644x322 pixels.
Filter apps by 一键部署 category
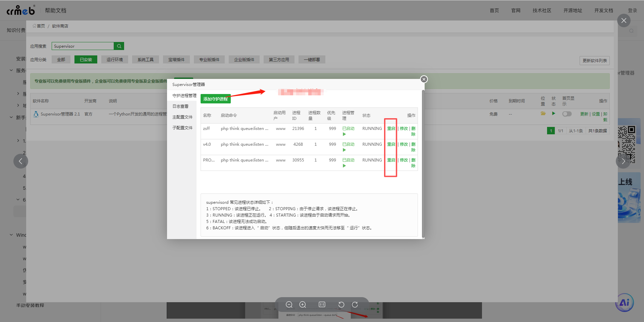312,59
